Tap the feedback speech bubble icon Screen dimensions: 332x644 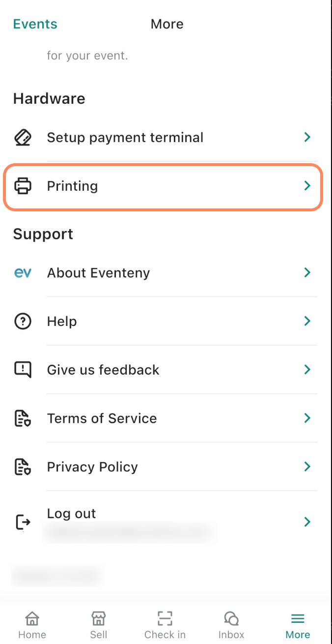coord(23,370)
